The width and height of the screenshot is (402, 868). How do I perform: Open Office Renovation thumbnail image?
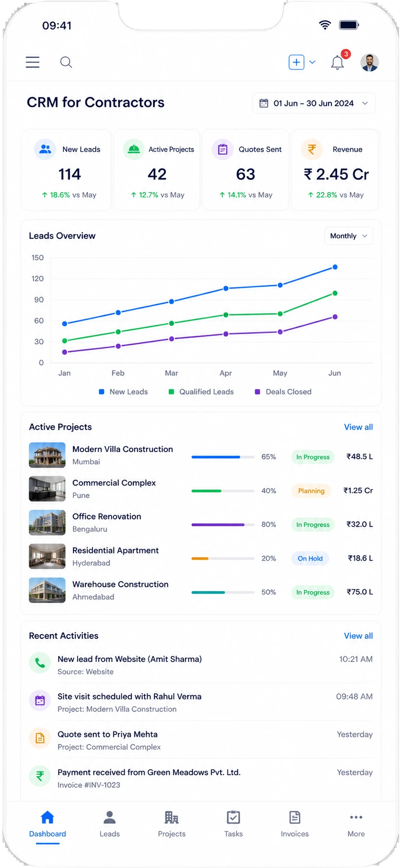click(47, 523)
